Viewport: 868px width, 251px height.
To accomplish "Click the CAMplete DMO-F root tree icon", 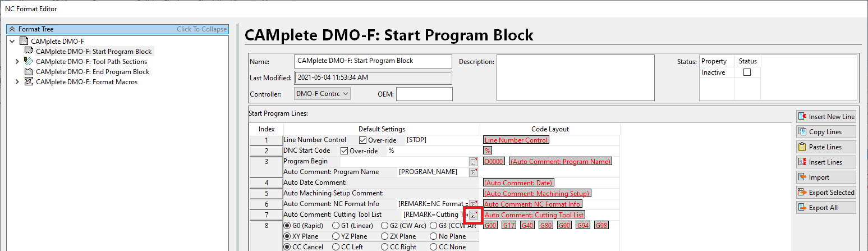I will [x=24, y=42].
